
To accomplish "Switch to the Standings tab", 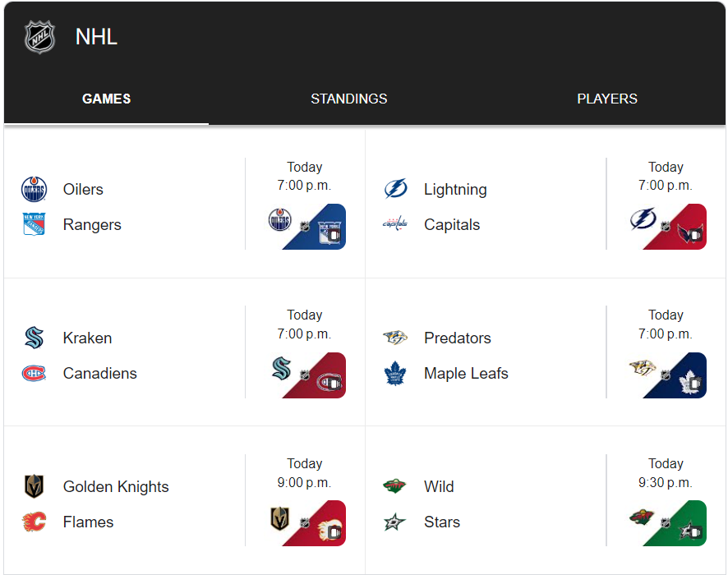I will [348, 99].
